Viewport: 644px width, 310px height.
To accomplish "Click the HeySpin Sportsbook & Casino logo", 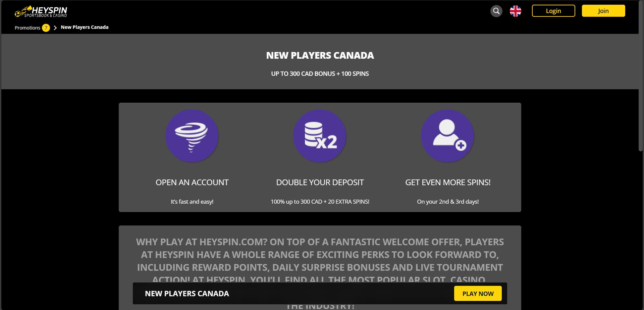I will pos(41,11).
